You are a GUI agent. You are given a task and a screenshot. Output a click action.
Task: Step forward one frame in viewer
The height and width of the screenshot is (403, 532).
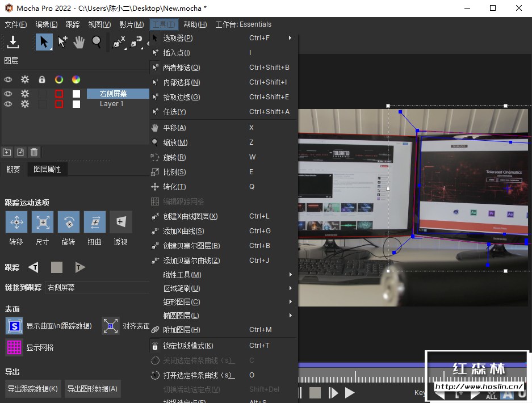(333, 393)
